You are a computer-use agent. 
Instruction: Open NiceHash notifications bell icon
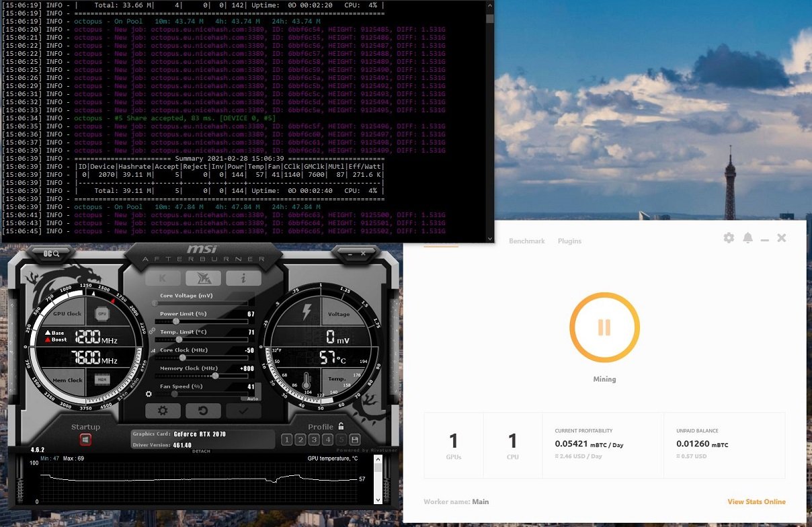[x=747, y=238]
